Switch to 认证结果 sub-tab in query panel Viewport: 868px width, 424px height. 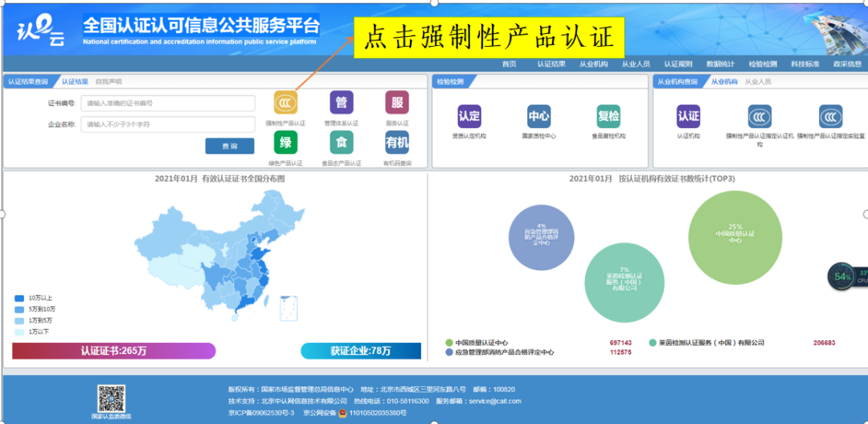(75, 82)
